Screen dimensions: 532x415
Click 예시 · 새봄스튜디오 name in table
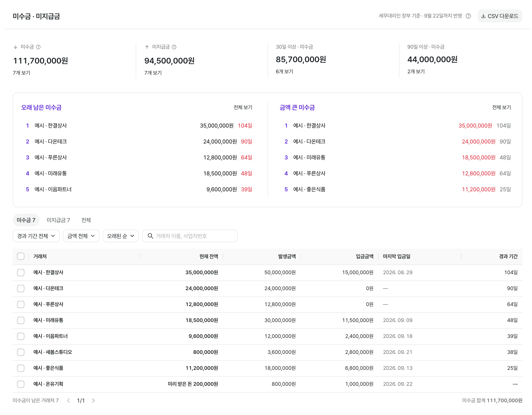(x=53, y=352)
